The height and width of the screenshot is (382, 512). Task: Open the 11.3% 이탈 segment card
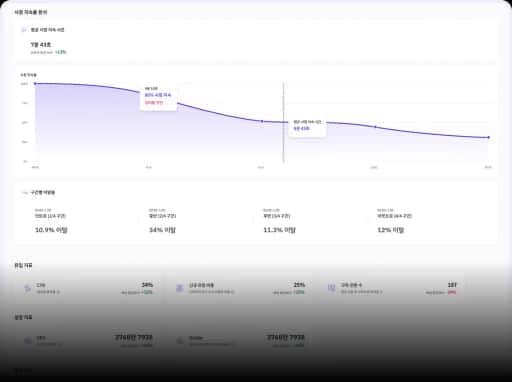(312, 221)
